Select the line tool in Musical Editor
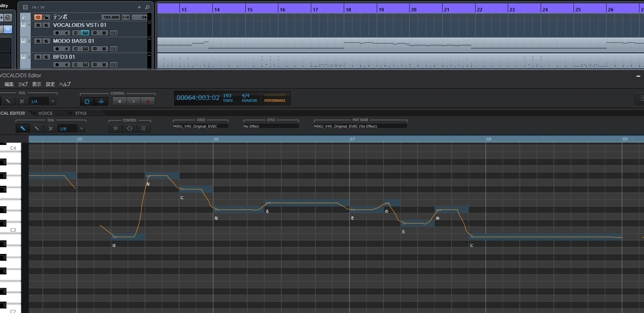This screenshot has height=313, width=644. click(x=36, y=128)
